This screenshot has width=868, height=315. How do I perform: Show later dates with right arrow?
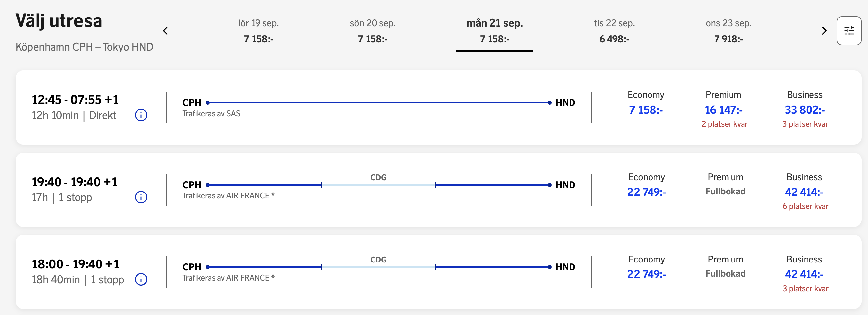tap(824, 31)
